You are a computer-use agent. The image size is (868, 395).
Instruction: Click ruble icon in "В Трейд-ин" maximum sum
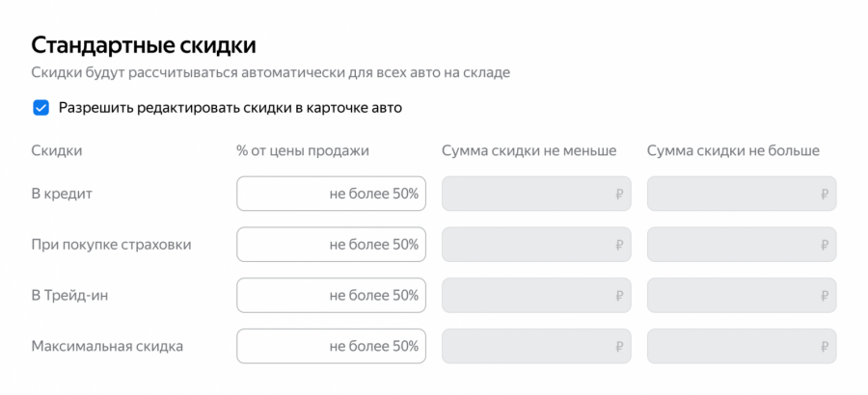click(x=825, y=295)
